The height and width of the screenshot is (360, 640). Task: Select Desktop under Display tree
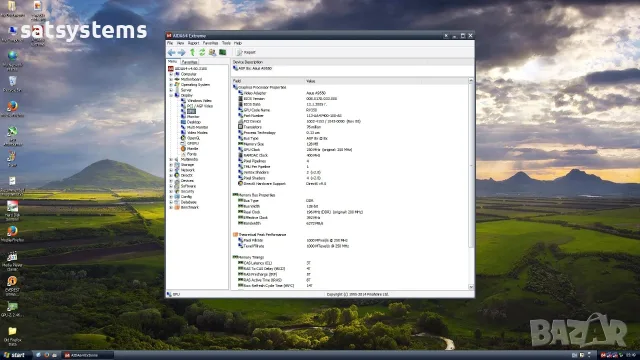[193, 122]
